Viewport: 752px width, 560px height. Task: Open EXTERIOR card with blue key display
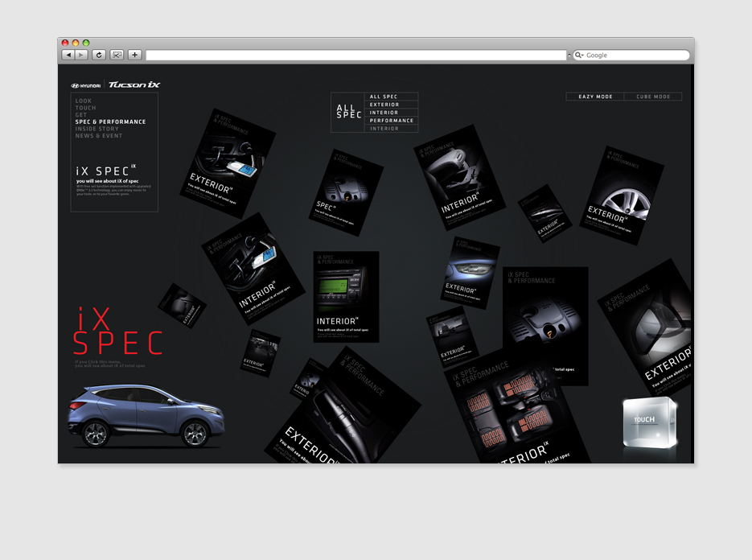click(x=228, y=163)
